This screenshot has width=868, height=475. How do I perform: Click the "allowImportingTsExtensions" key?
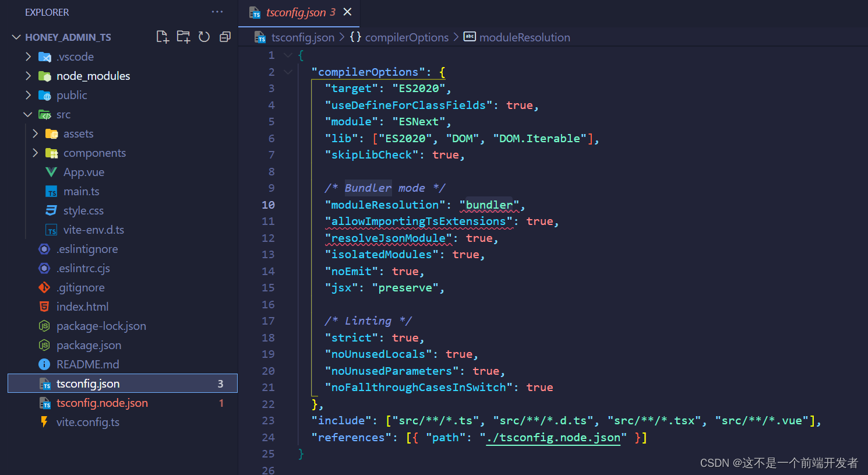coord(419,221)
